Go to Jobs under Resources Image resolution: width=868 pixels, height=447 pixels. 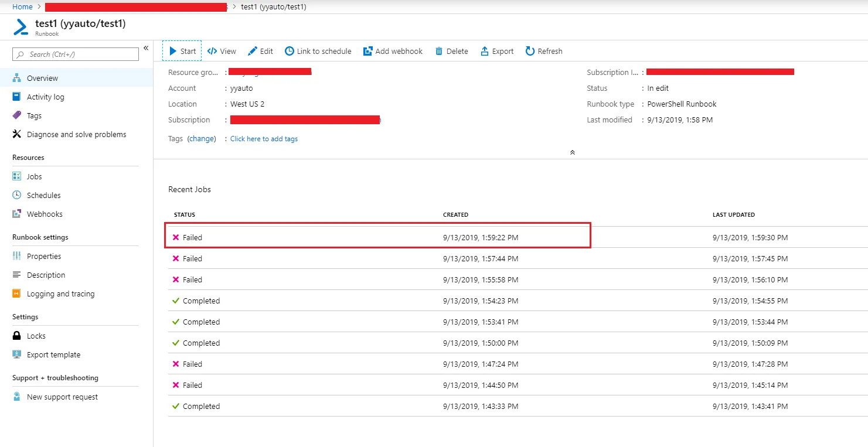click(76, 176)
